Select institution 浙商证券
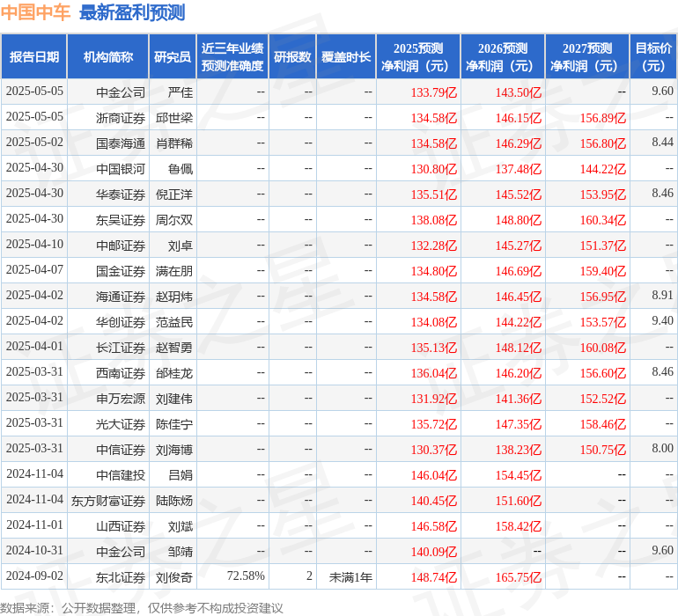The width and height of the screenshot is (678, 616). pos(121,118)
